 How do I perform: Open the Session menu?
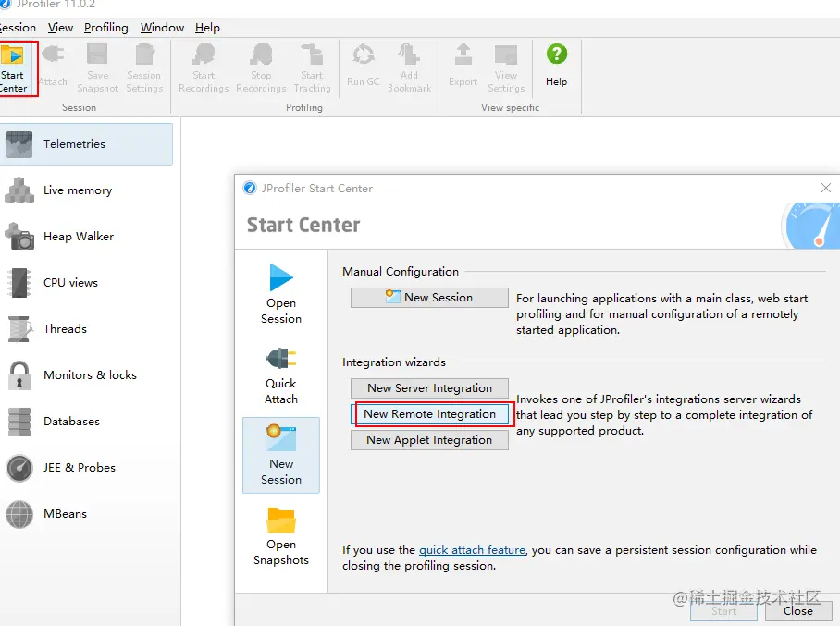coord(18,28)
